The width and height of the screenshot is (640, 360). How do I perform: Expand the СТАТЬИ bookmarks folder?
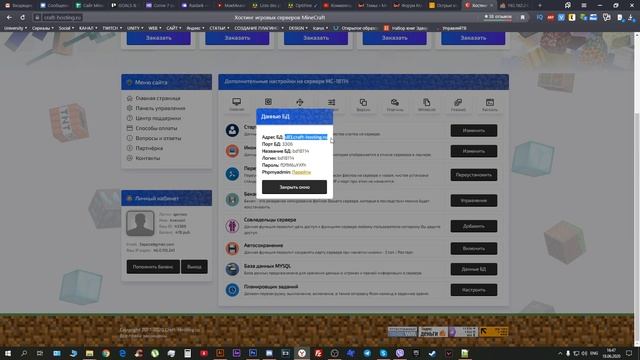pyautogui.click(x=219, y=28)
